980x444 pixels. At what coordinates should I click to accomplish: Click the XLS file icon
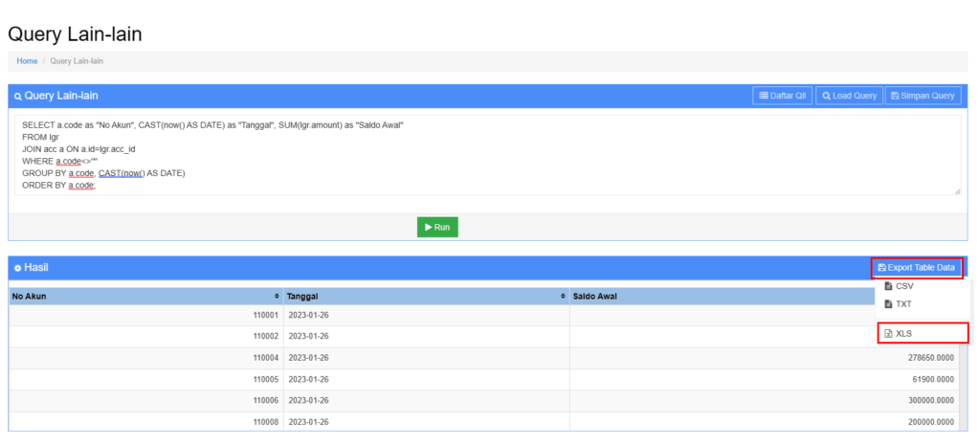(x=888, y=333)
